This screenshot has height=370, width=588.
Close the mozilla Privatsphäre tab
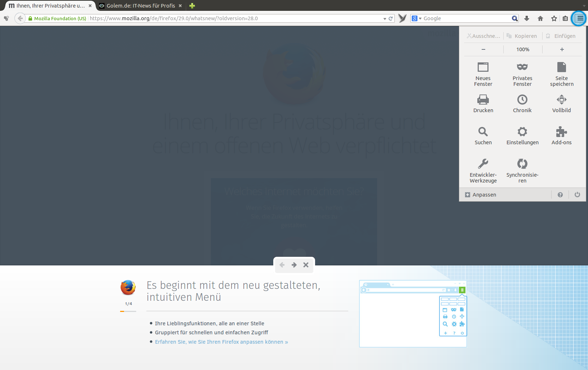point(90,6)
